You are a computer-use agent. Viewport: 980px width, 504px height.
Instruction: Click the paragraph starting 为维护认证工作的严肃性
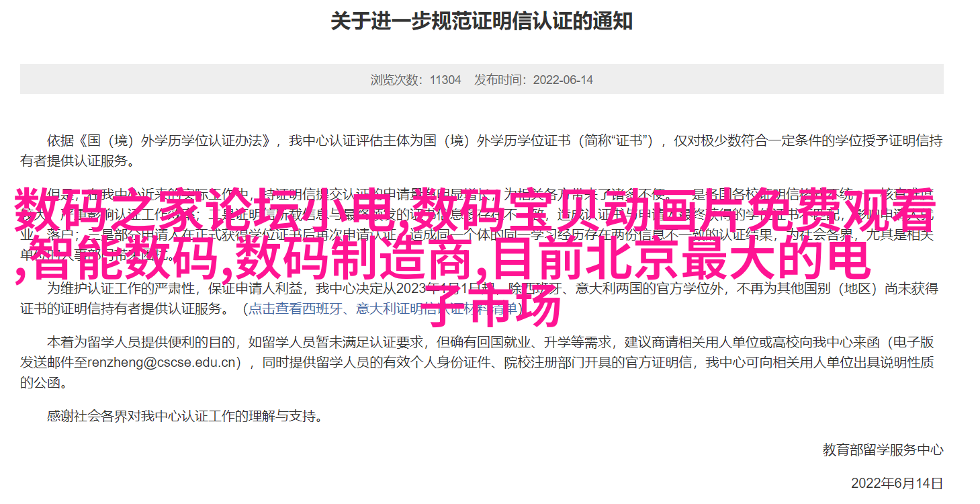click(x=479, y=298)
